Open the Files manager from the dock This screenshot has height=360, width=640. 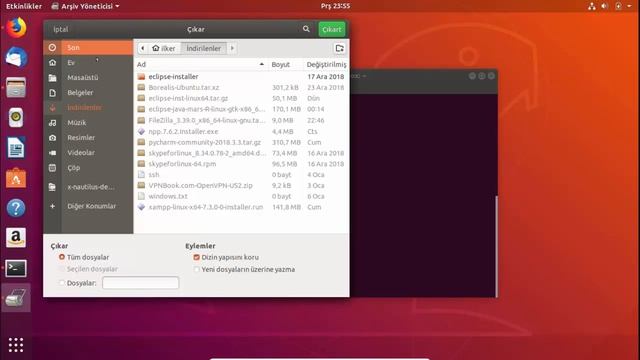tap(16, 87)
